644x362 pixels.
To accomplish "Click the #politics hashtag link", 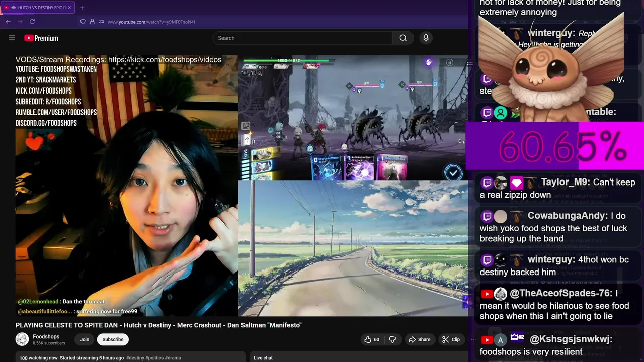I will 155,358.
